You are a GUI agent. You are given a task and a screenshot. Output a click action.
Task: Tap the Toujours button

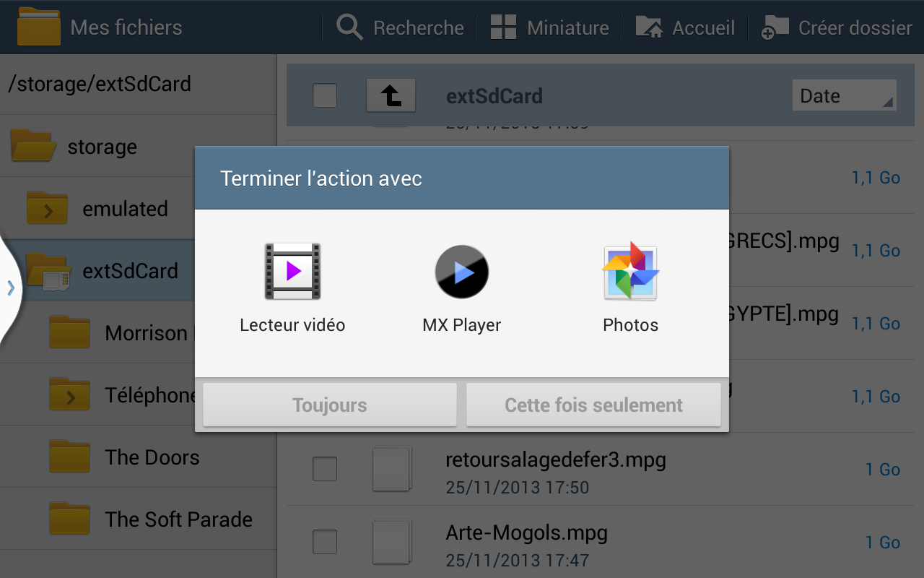pos(330,405)
